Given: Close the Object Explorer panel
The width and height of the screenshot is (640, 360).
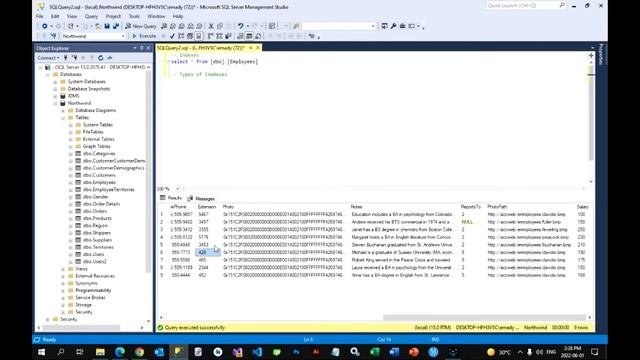Looking at the screenshot, I should (x=148, y=48).
